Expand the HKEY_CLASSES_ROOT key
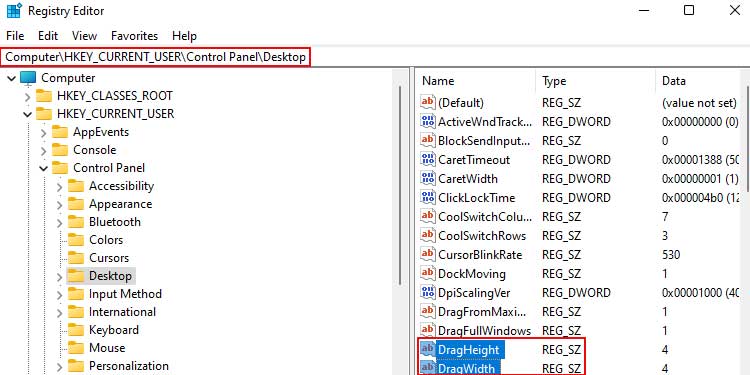 pos(28,96)
